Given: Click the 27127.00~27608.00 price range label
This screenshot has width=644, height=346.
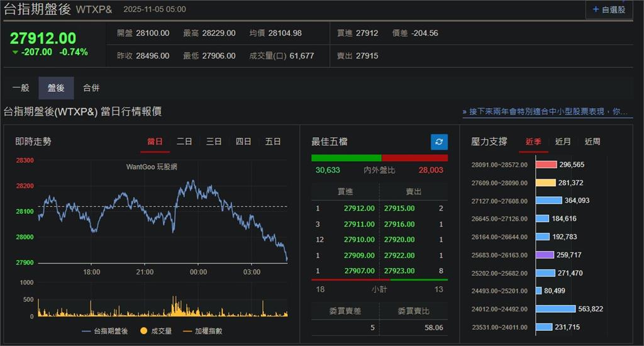Looking at the screenshot, I should [499, 201].
